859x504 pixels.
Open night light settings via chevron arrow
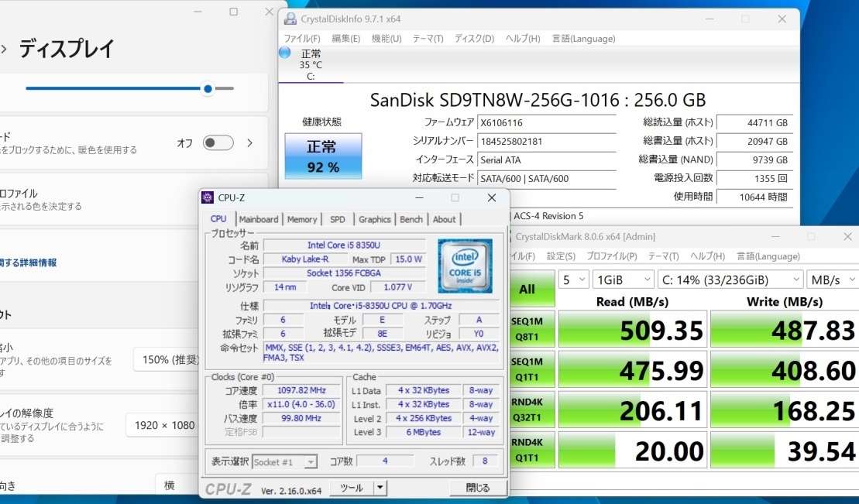click(x=250, y=142)
